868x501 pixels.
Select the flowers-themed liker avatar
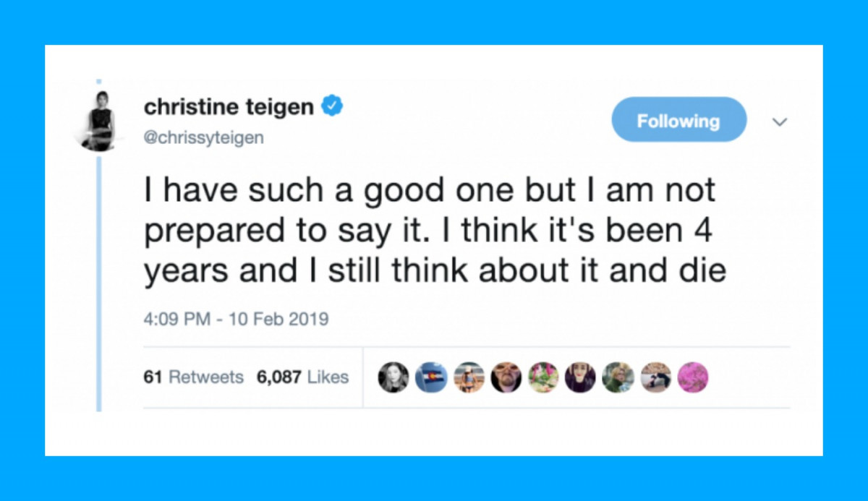[x=544, y=377]
